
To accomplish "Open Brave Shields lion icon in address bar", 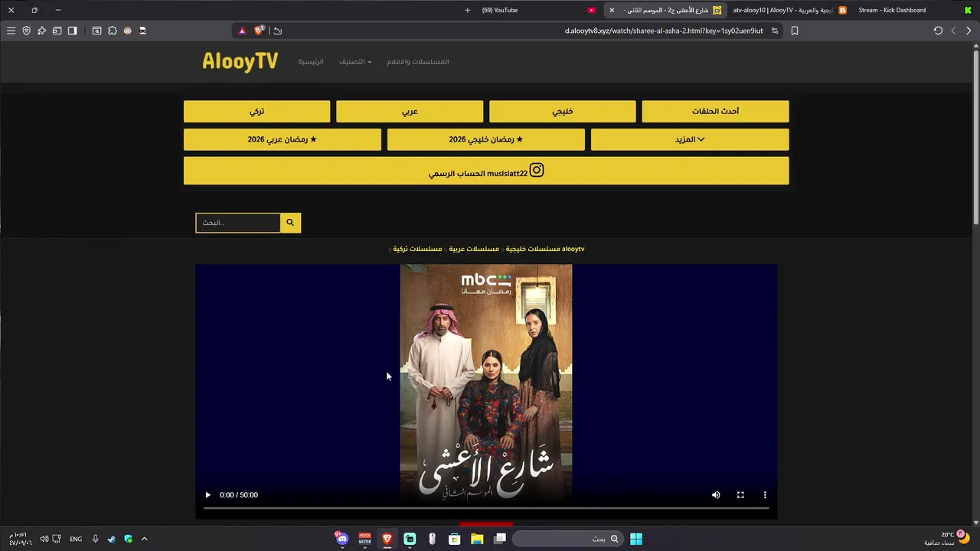I will click(x=259, y=31).
